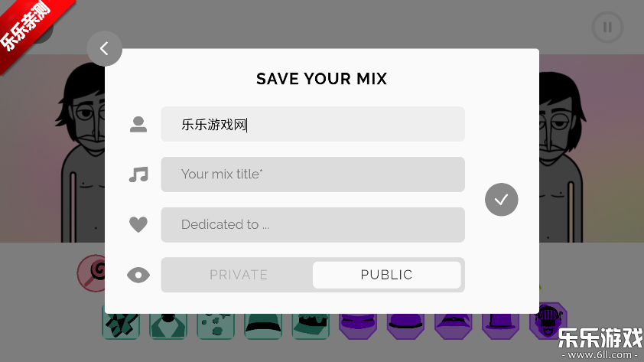Confirm the mix with the checkmark button
The image size is (644, 362).
pyautogui.click(x=502, y=200)
